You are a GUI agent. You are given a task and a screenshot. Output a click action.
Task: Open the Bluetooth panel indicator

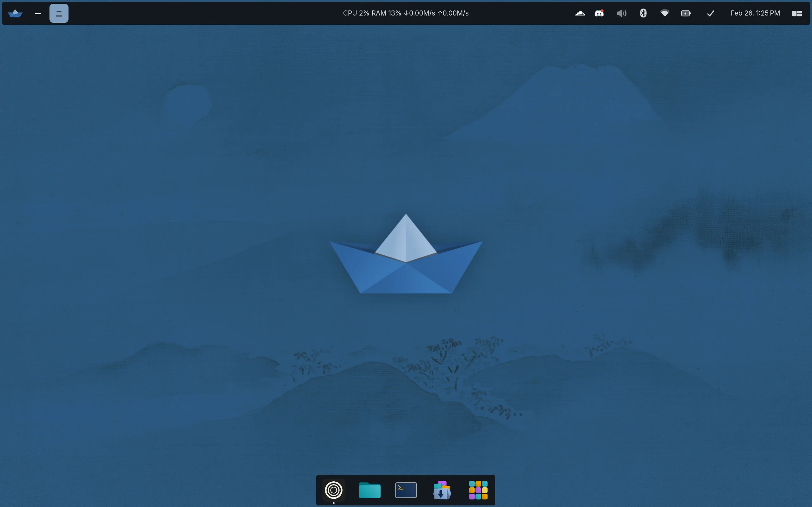point(643,13)
